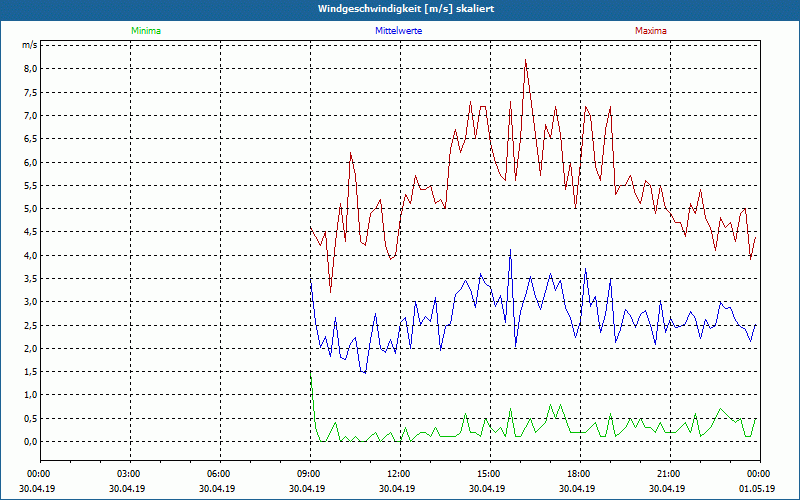Click the 09:00 time axis label
Viewport: 800px width, 500px height.
tap(308, 474)
